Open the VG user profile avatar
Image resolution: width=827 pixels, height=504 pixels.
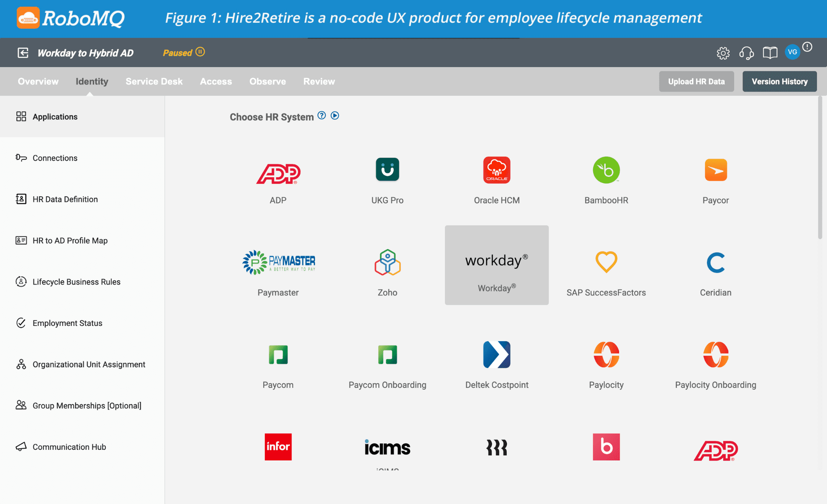(792, 52)
